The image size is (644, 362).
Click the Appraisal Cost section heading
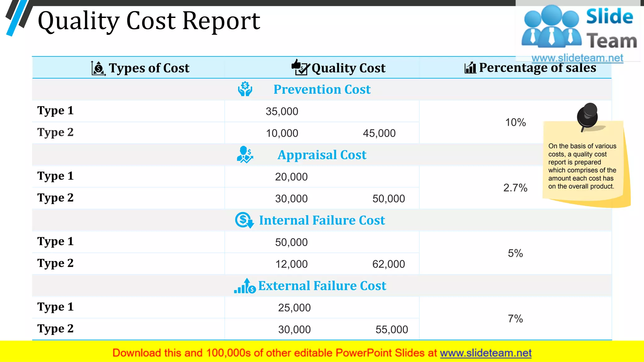tap(322, 155)
